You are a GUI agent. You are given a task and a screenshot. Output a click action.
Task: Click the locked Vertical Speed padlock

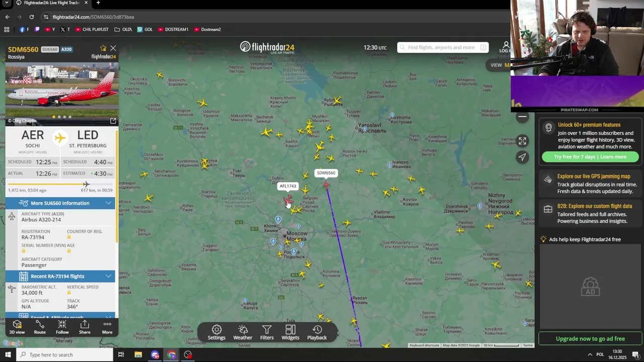pyautogui.click(x=69, y=293)
